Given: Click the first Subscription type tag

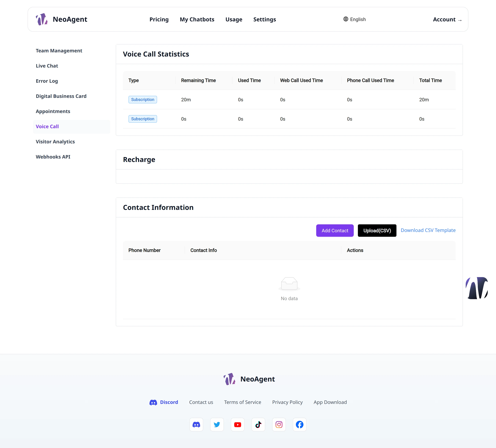Looking at the screenshot, I should point(142,99).
